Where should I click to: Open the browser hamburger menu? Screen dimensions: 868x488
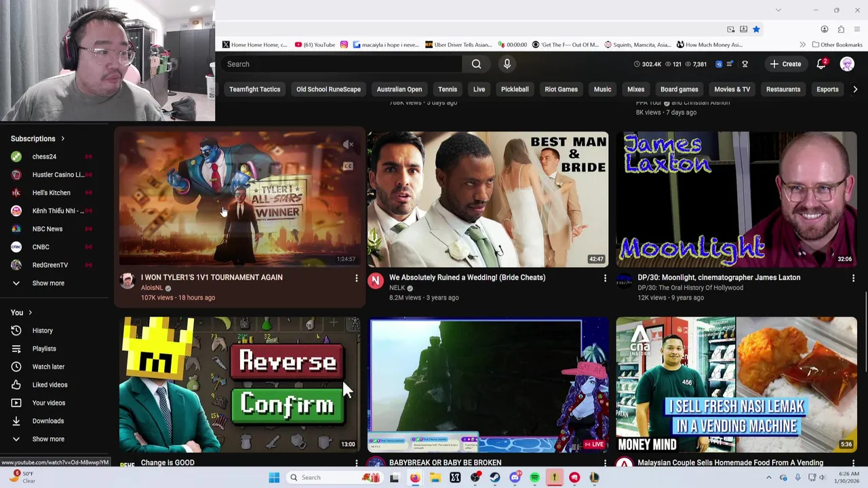pyautogui.click(x=857, y=29)
